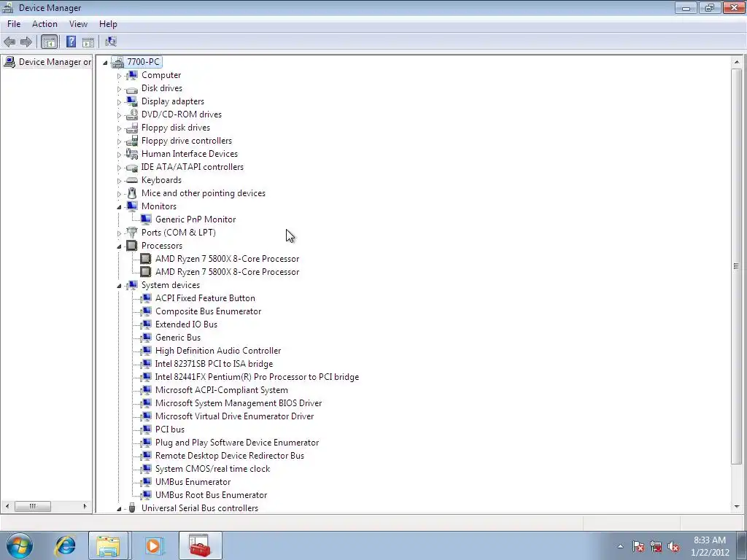The height and width of the screenshot is (560, 747).
Task: Click the network tray icon
Action: coord(656,547)
